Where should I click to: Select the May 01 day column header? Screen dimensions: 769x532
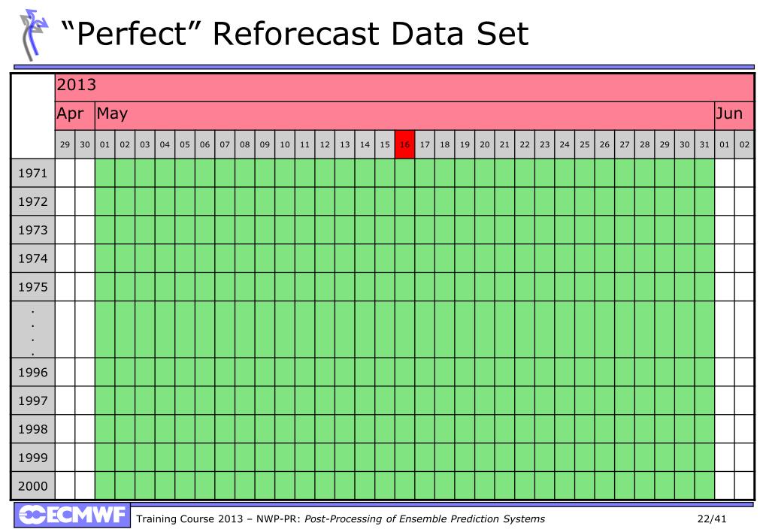pyautogui.click(x=105, y=144)
